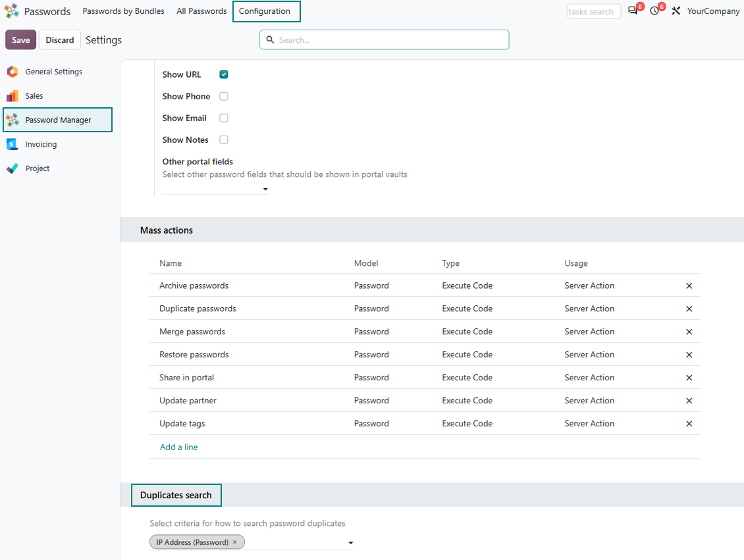Delete the Update tags row
Viewport: 744px width, 560px height.
(689, 424)
